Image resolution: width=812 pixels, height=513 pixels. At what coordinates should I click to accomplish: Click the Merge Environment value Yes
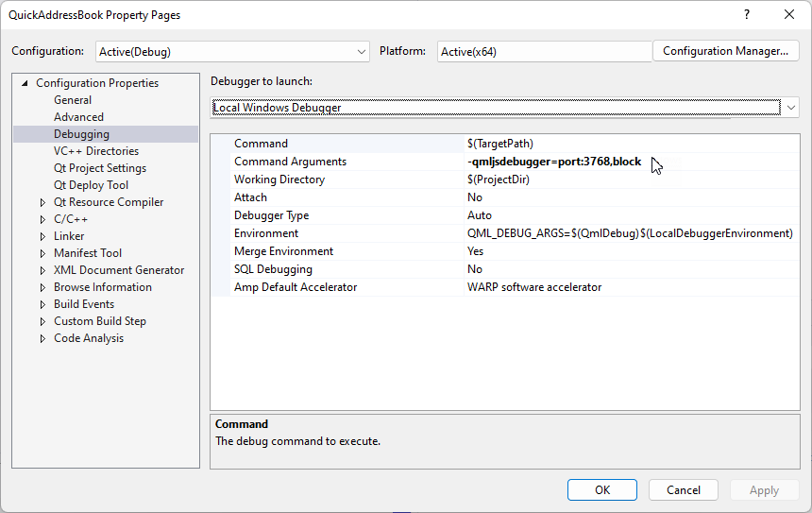point(475,251)
